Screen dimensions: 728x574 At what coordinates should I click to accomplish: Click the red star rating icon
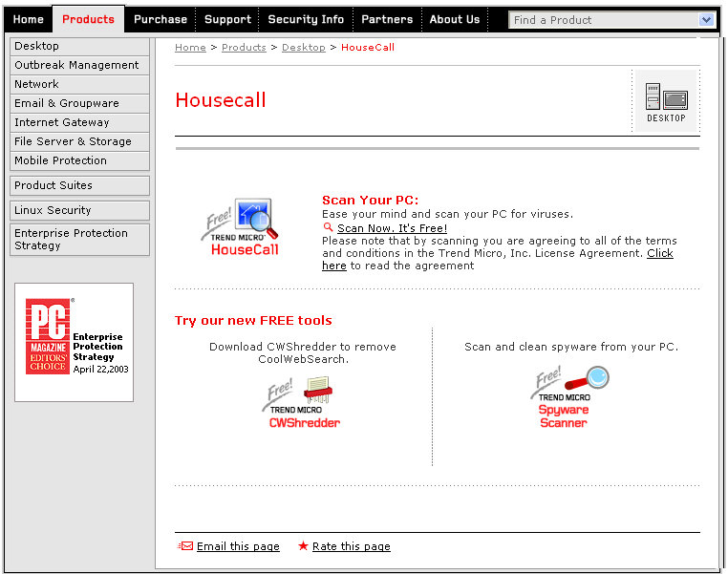303,545
